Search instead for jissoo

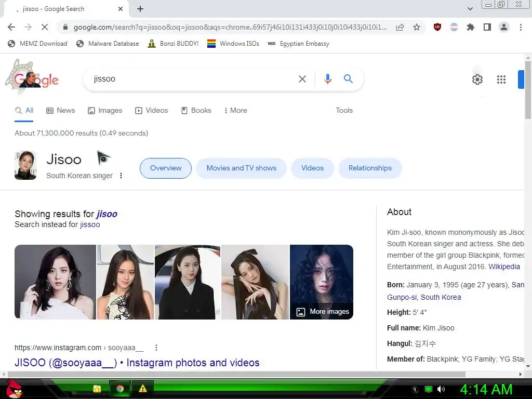pos(90,224)
